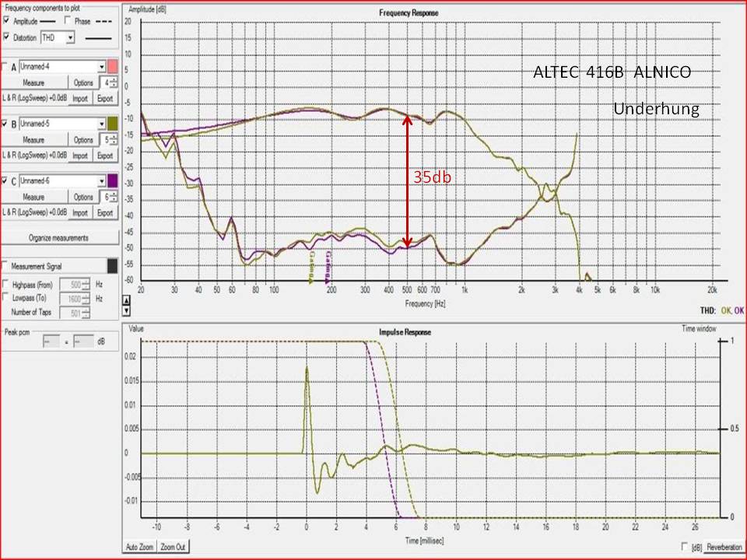Toggle the Amplitude checkbox
The height and width of the screenshot is (560, 747).
[6, 20]
